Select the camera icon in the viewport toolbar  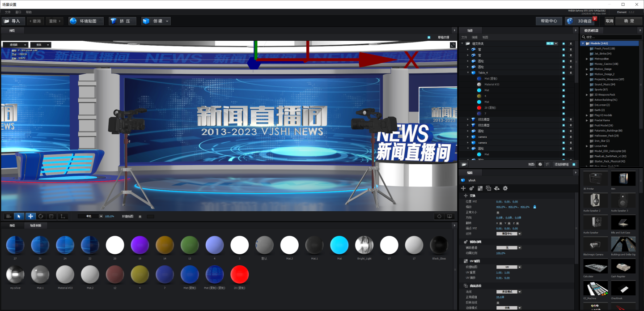click(x=8, y=216)
